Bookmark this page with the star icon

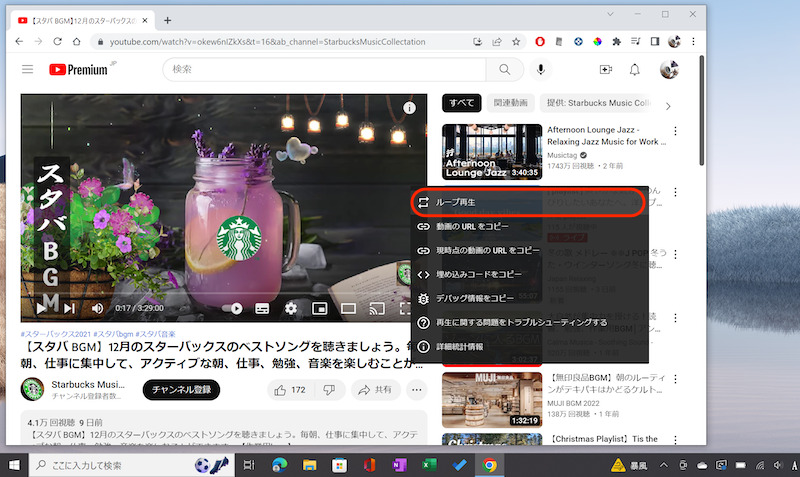pos(516,42)
